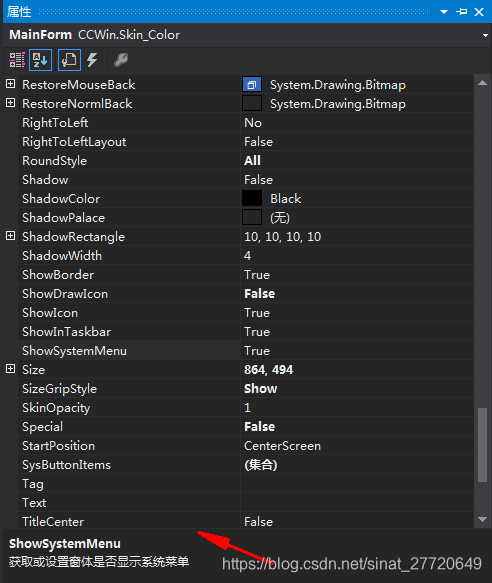Expand the Size property
This screenshot has width=492, height=583.
pos(10,369)
